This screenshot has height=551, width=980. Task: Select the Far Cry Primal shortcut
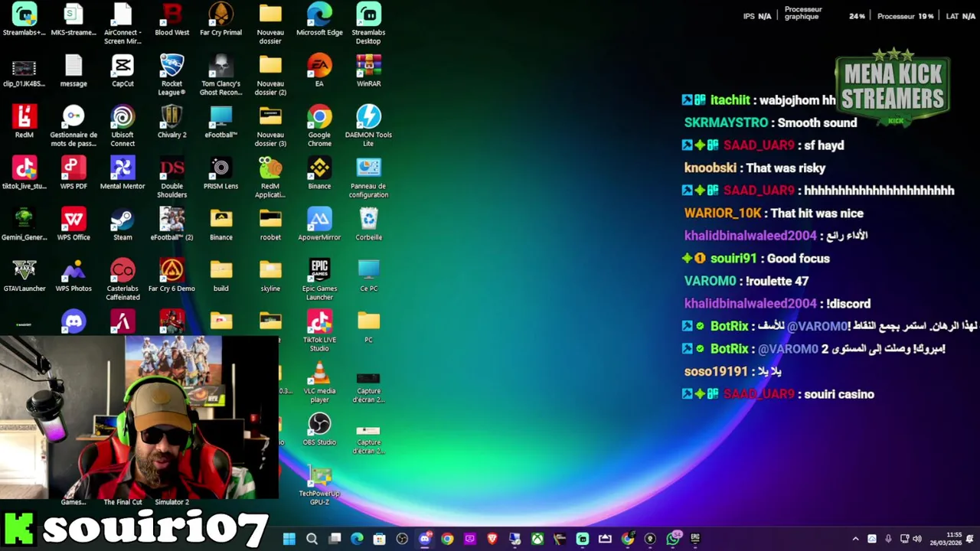(220, 20)
